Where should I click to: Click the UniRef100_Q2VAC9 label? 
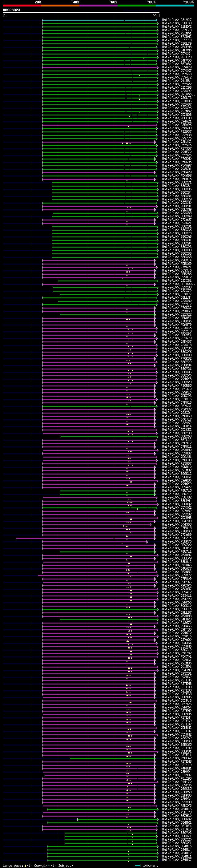(x=177, y=67)
